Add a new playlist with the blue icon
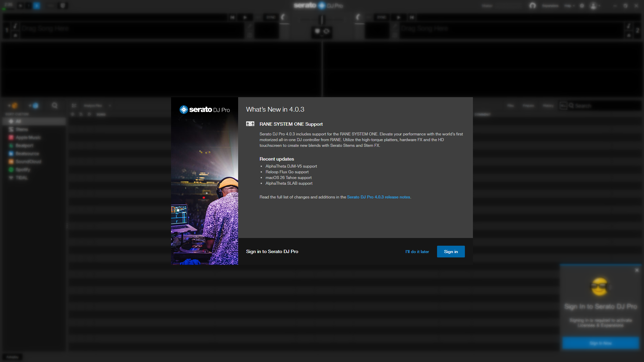The width and height of the screenshot is (644, 362). pos(34,106)
